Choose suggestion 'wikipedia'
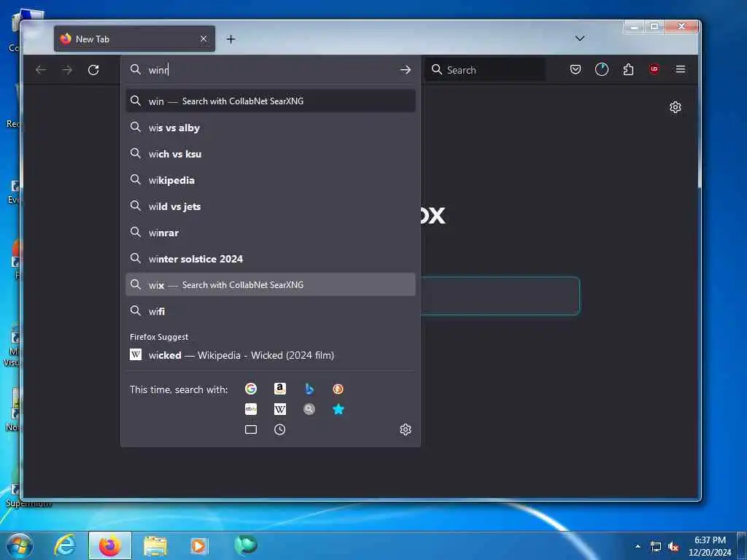 [x=271, y=180]
